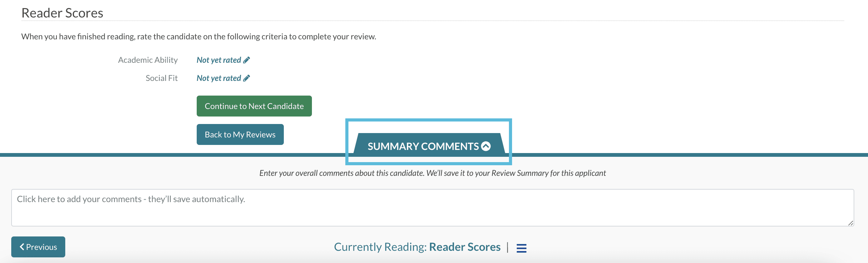Rate Social Fit via Not yet rated

tap(219, 78)
